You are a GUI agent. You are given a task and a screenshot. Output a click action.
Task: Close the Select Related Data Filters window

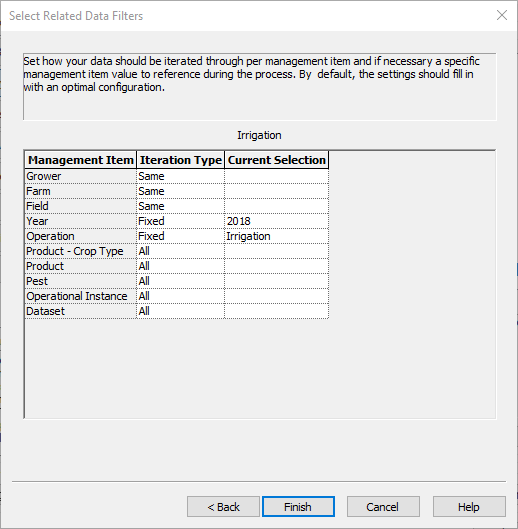point(502,15)
